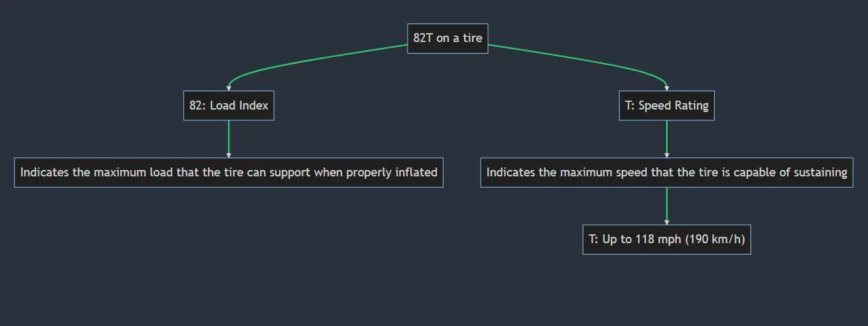Select the 'T: Speed Rating' node

point(666,106)
